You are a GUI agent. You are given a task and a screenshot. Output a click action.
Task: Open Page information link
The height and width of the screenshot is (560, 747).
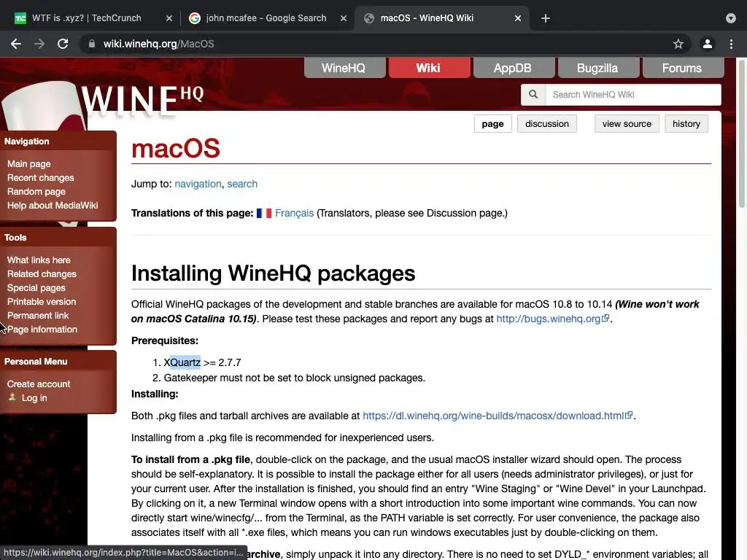(x=42, y=329)
